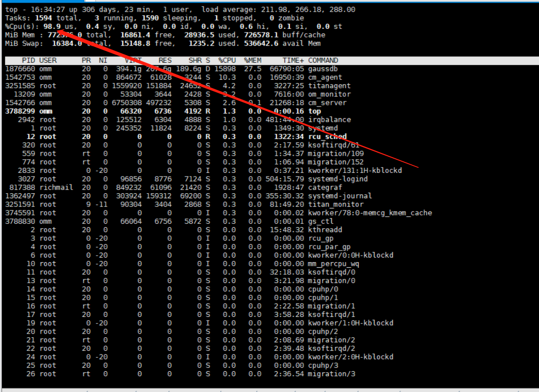The height and width of the screenshot is (392, 539).
Task: Select the %MEM column header
Action: pos(252,60)
